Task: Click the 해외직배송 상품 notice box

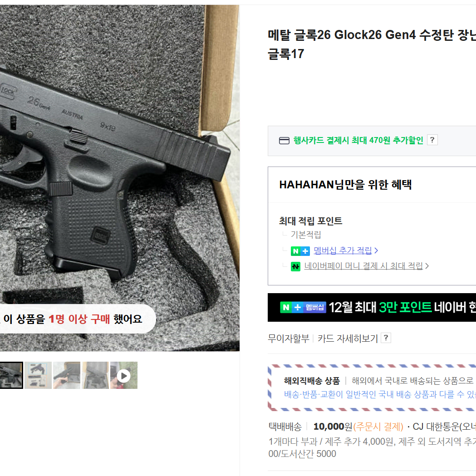Action: point(372,388)
